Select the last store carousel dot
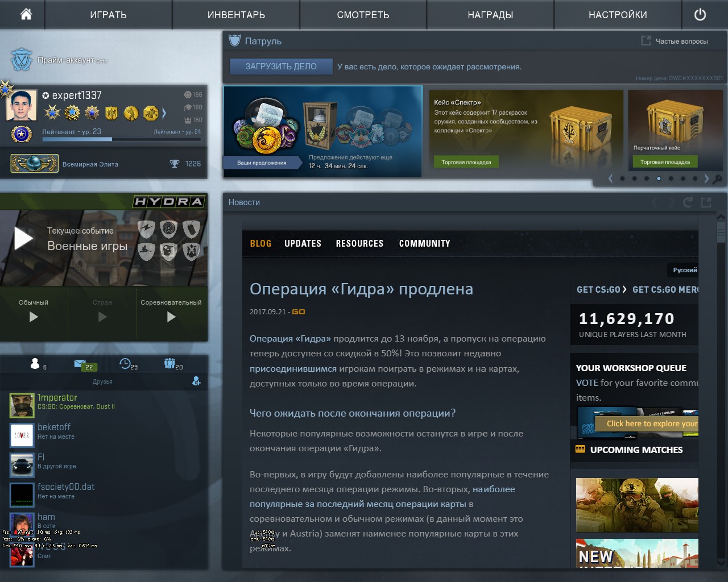728x582 pixels. [x=695, y=178]
